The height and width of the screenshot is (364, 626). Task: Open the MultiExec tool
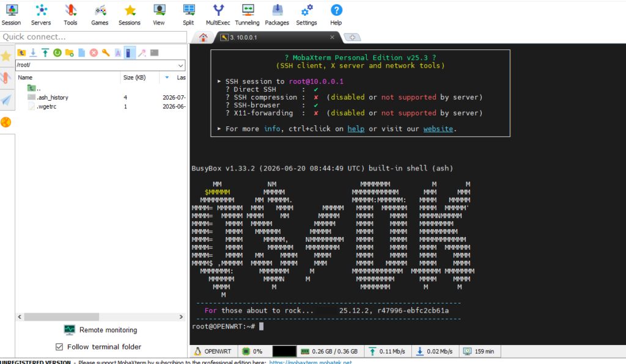218,15
